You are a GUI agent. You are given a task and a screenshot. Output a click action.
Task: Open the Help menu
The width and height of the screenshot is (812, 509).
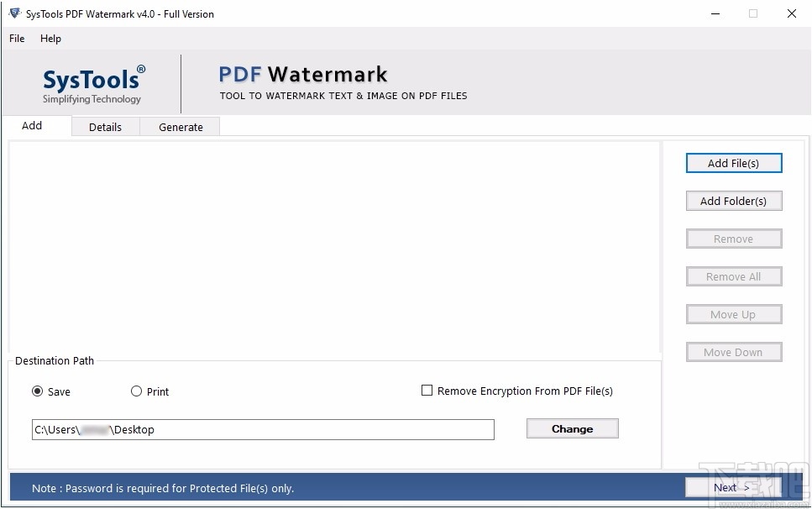[50, 38]
